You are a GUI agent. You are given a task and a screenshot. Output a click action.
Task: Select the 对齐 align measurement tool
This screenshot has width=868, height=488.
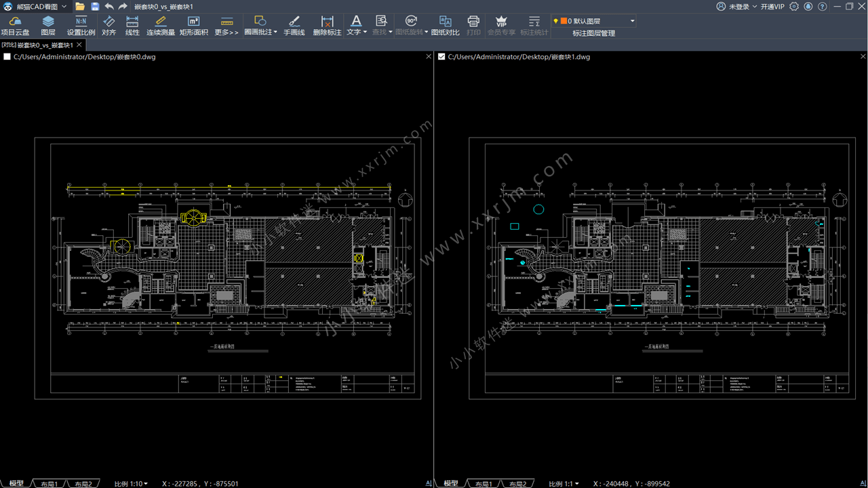click(x=108, y=26)
